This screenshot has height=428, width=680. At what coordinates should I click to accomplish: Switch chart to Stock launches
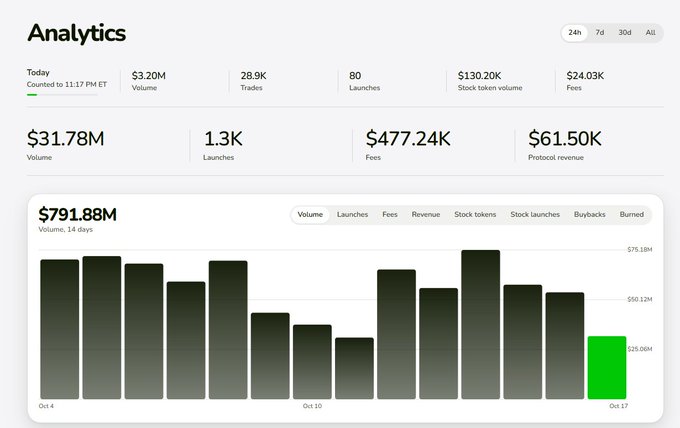[535, 215]
